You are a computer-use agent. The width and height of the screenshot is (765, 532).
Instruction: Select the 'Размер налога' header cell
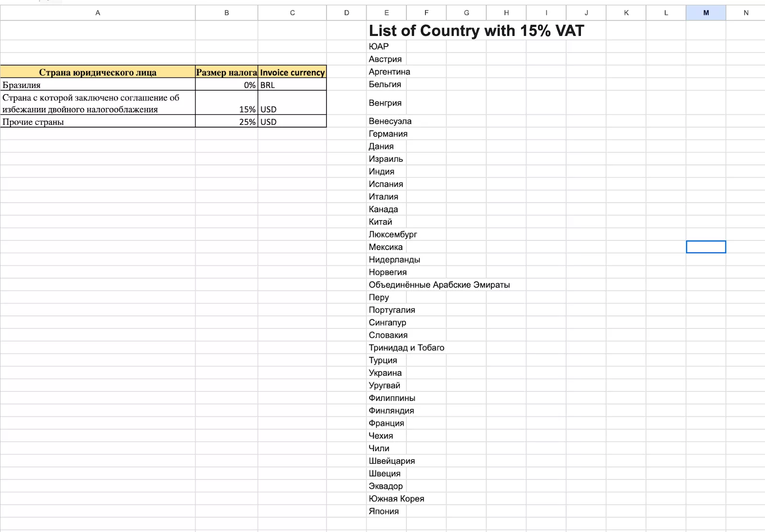click(x=227, y=72)
